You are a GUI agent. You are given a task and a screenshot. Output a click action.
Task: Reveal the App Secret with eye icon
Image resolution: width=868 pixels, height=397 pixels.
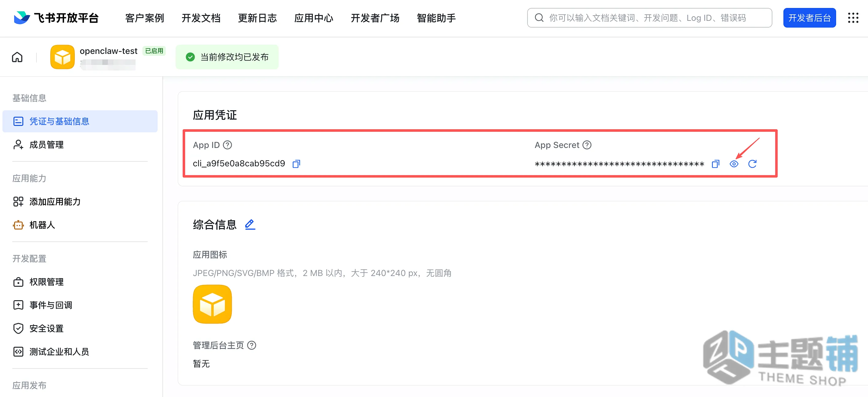tap(734, 164)
